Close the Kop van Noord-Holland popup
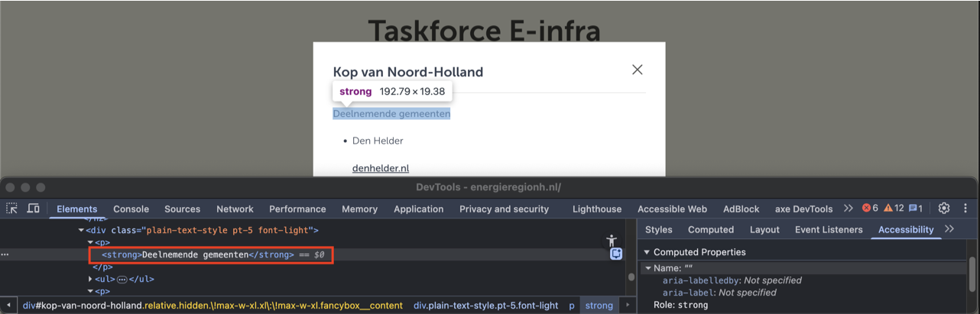 pyautogui.click(x=637, y=70)
